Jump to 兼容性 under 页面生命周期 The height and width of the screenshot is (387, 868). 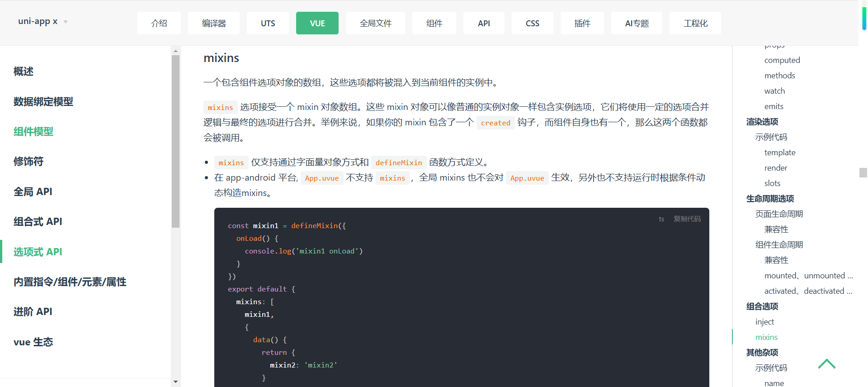point(776,229)
